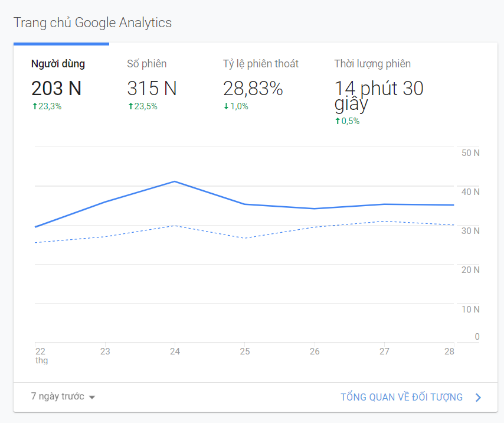Click the '14 phút 30 giây' duration value
The height and width of the screenshot is (423, 504).
point(378,95)
